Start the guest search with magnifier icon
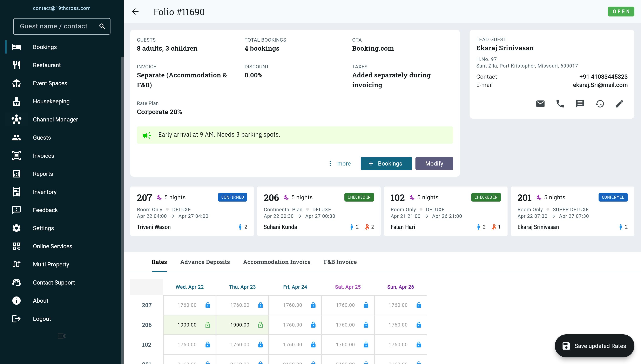The width and height of the screenshot is (641, 364). coord(102,26)
